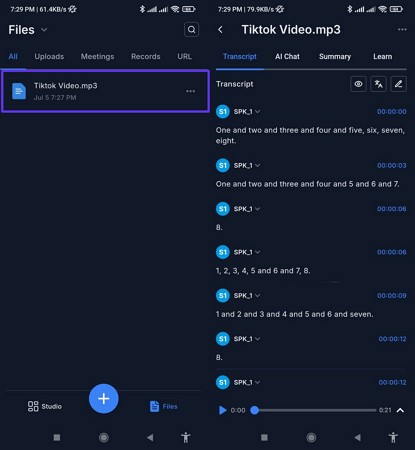The image size is (415, 450).
Task: Click transcript line '1 and 2 and 3 and 4 and 5 and 6 and seven.'
Action: point(295,314)
